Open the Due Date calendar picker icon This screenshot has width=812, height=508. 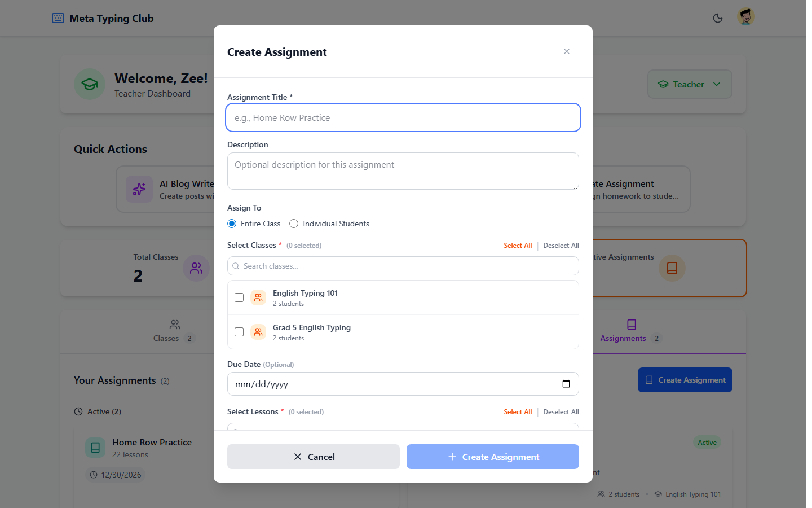566,384
